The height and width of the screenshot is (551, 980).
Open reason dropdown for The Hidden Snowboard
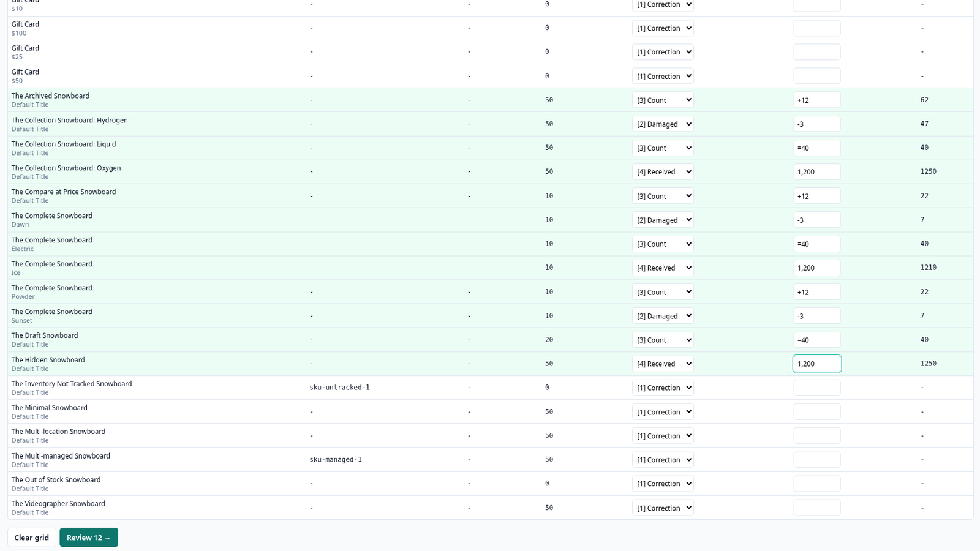pyautogui.click(x=663, y=364)
